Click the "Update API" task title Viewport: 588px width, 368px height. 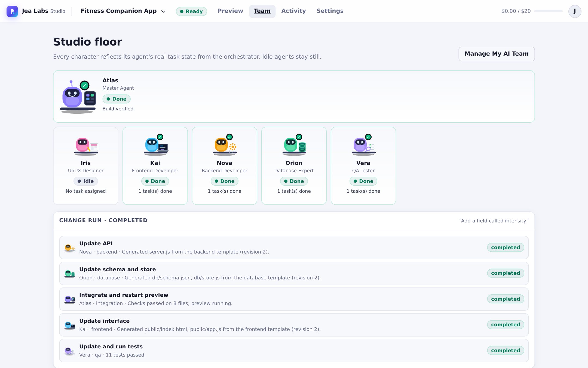pyautogui.click(x=96, y=243)
